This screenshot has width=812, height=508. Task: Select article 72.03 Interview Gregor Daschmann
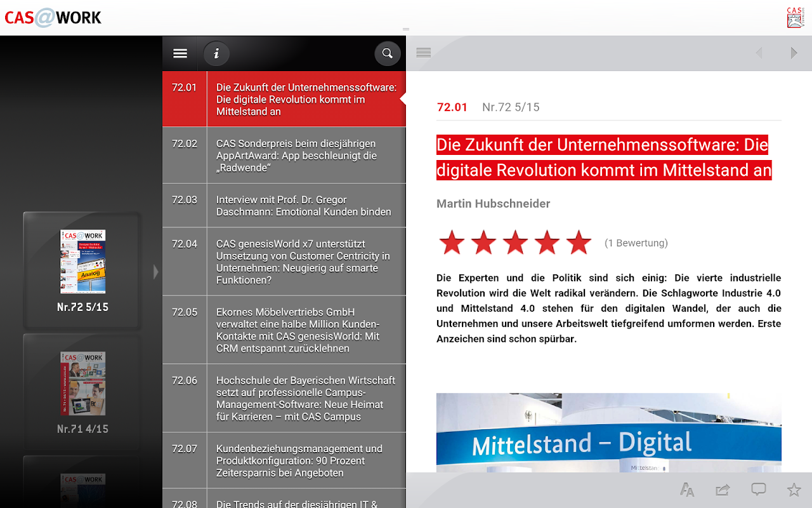pos(284,206)
